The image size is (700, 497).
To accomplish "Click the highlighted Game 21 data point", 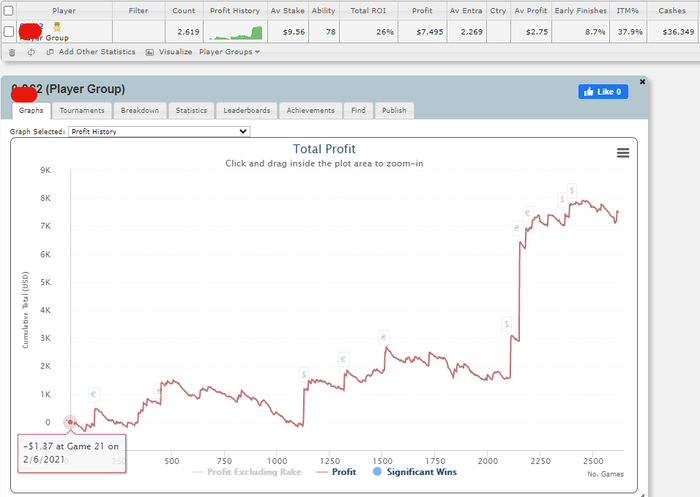I will point(70,422).
